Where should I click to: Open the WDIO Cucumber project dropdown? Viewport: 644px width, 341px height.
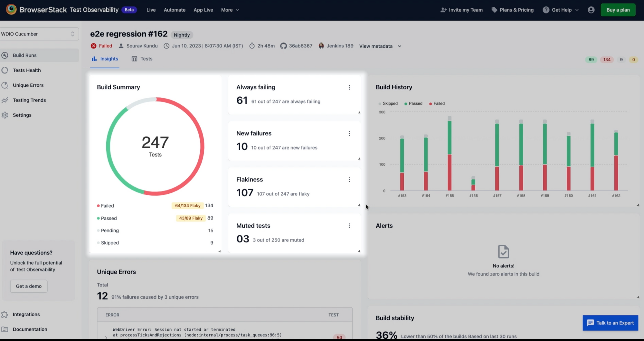pos(39,34)
